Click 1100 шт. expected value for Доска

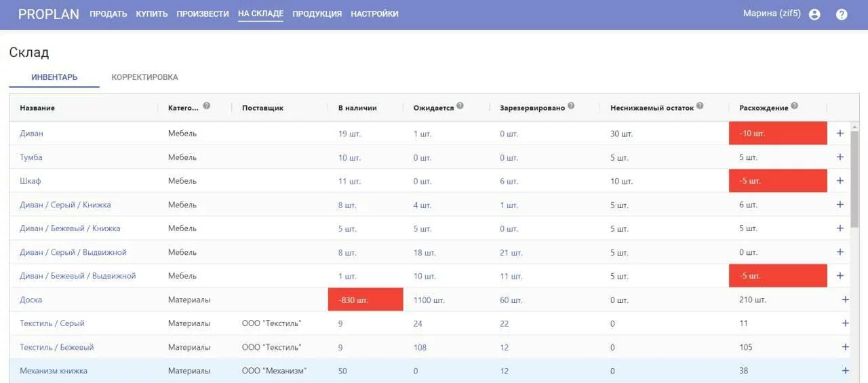(x=429, y=300)
